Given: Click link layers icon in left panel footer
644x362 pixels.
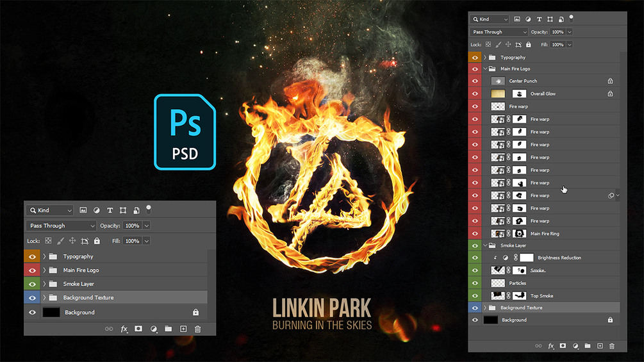Looking at the screenshot, I should point(109,329).
